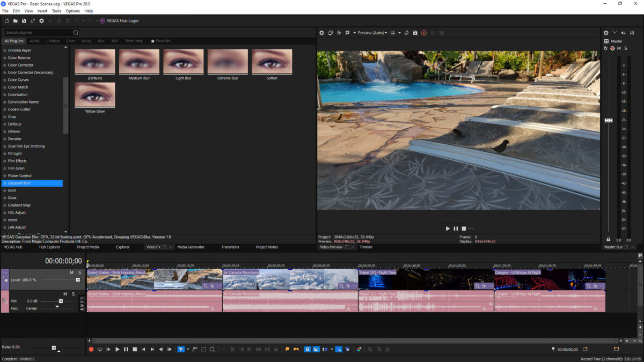Mute the video track 1
The width and height of the screenshot is (644, 362).
(x=71, y=273)
